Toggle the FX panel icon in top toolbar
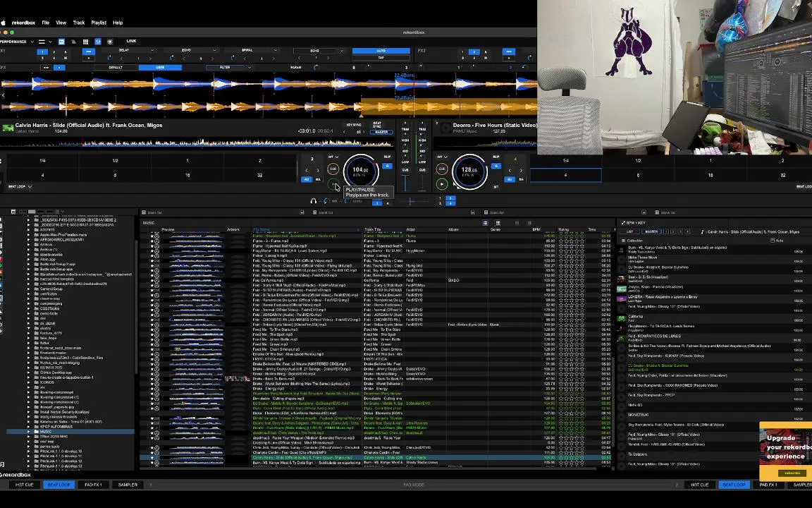Image resolution: width=812 pixels, height=508 pixels. 61,42
